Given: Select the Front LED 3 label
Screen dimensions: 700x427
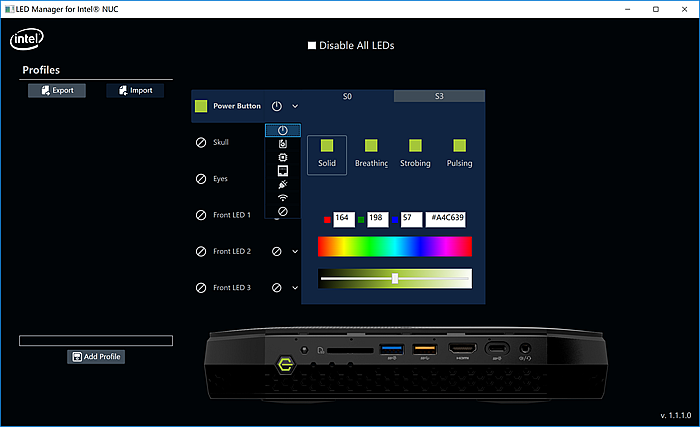Looking at the screenshot, I should (232, 288).
